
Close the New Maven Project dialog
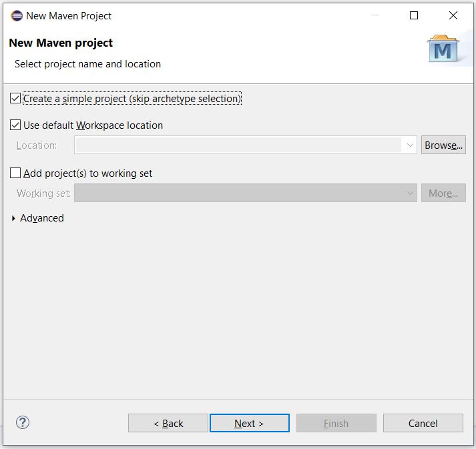[453, 15]
